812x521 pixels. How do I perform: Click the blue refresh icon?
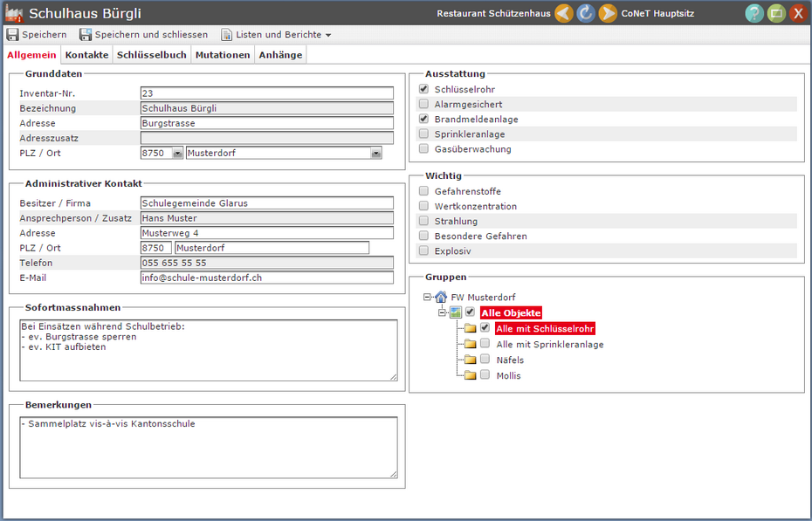tap(586, 13)
